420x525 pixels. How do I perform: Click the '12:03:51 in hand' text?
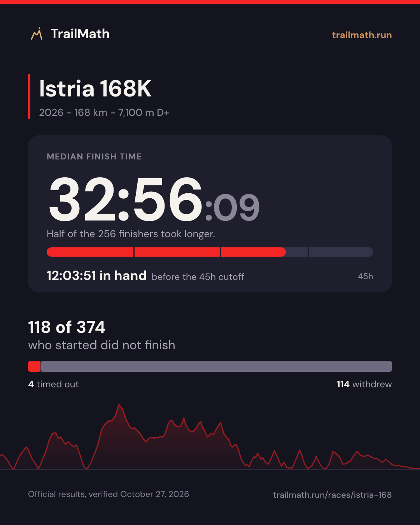pyautogui.click(x=96, y=275)
